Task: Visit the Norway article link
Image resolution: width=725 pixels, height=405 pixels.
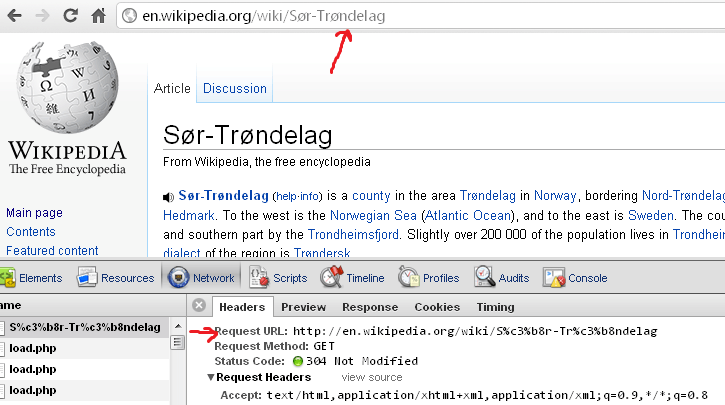Action: tap(555, 196)
